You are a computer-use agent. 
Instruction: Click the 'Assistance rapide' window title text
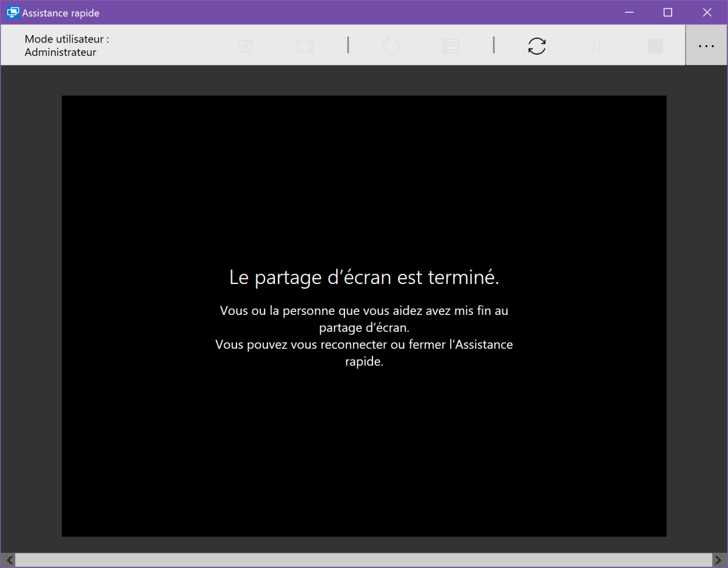click(61, 13)
